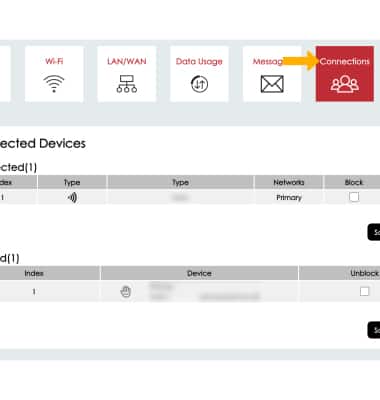This screenshot has height=400, width=380.
Task: Check the Unblock checkbox for blocked device
Action: click(x=364, y=291)
